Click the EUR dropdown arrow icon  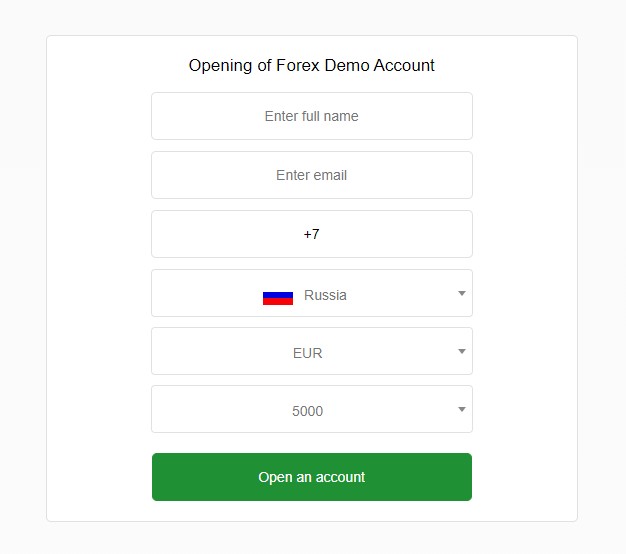coord(462,351)
